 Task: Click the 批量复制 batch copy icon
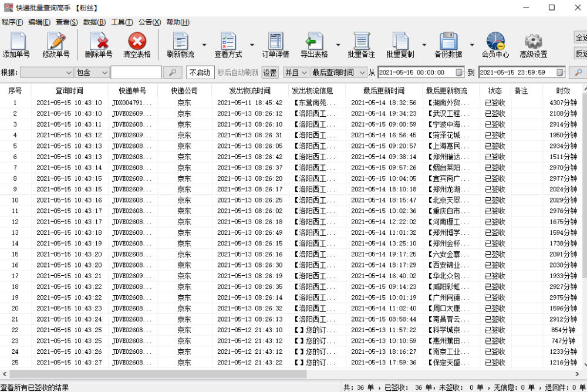tap(400, 45)
